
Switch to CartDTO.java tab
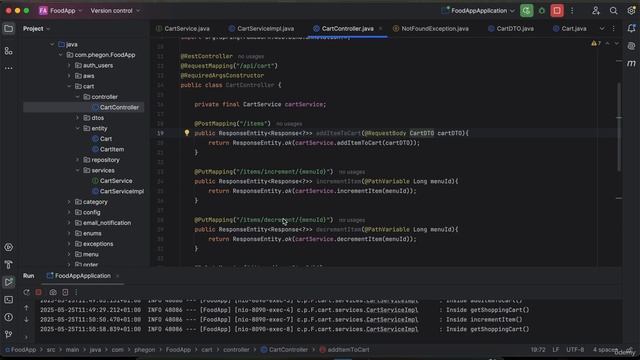511,29
